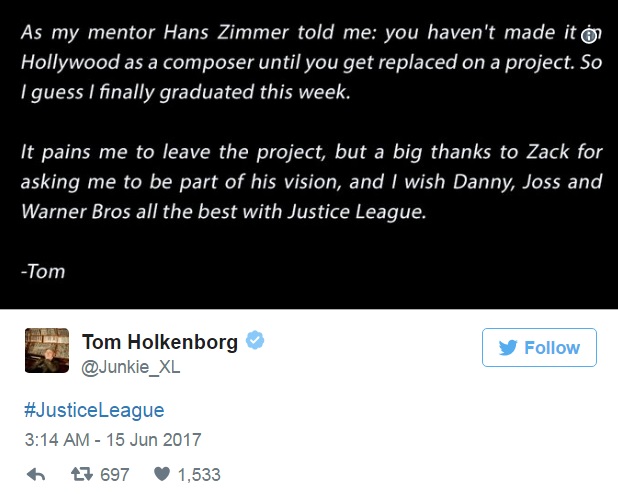618x502 pixels.
Task: Open Tom Holkenborg's profile picture
Action: 47,350
